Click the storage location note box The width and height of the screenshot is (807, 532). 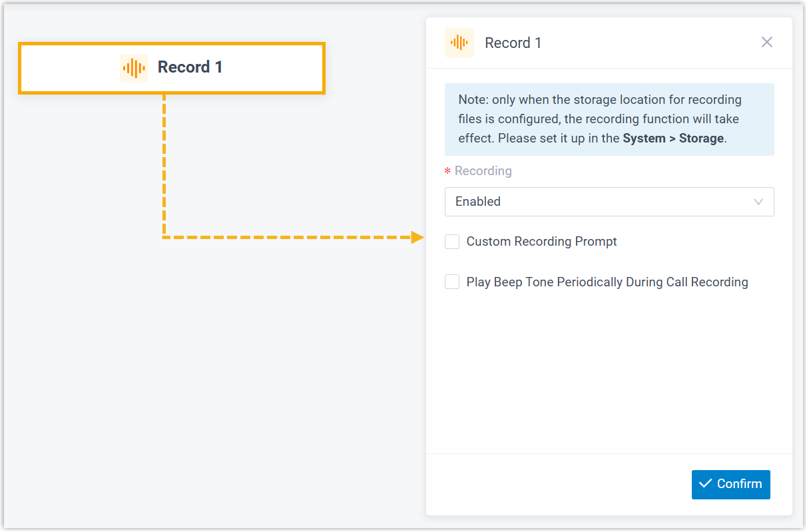(x=609, y=119)
